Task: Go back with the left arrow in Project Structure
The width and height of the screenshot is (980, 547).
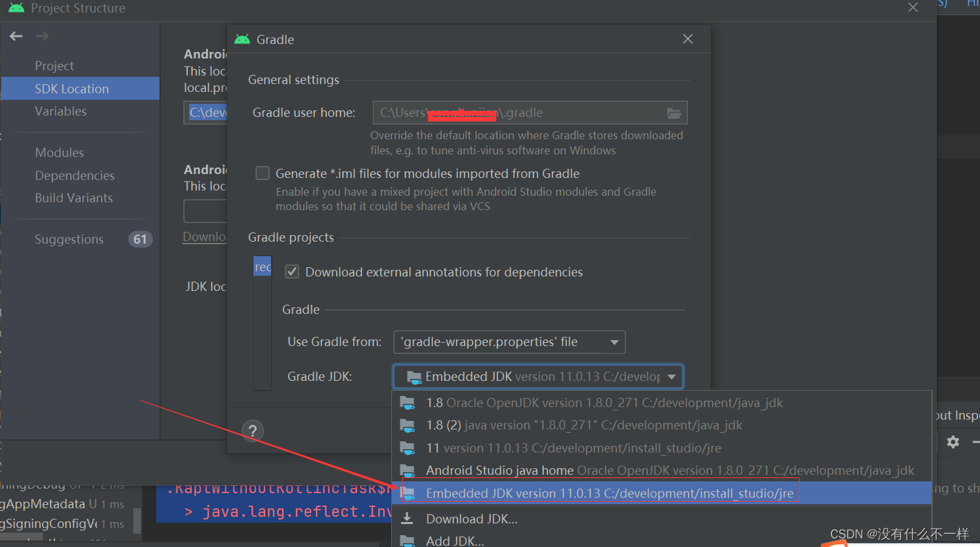Action: 16,36
